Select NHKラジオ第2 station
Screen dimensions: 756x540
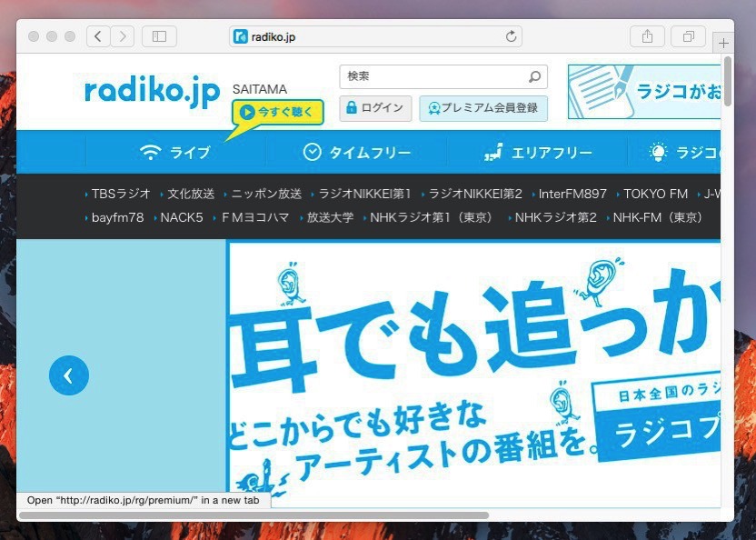pos(555,217)
